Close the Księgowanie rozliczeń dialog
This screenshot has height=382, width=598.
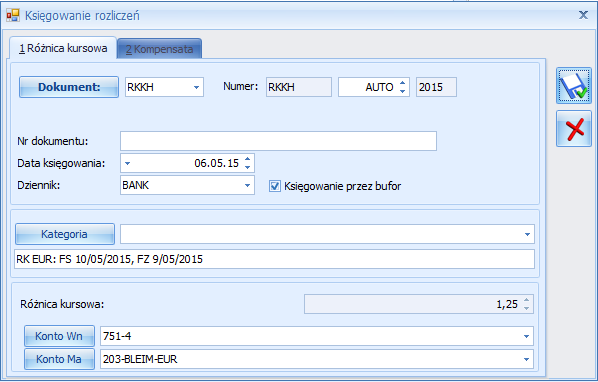[583, 15]
